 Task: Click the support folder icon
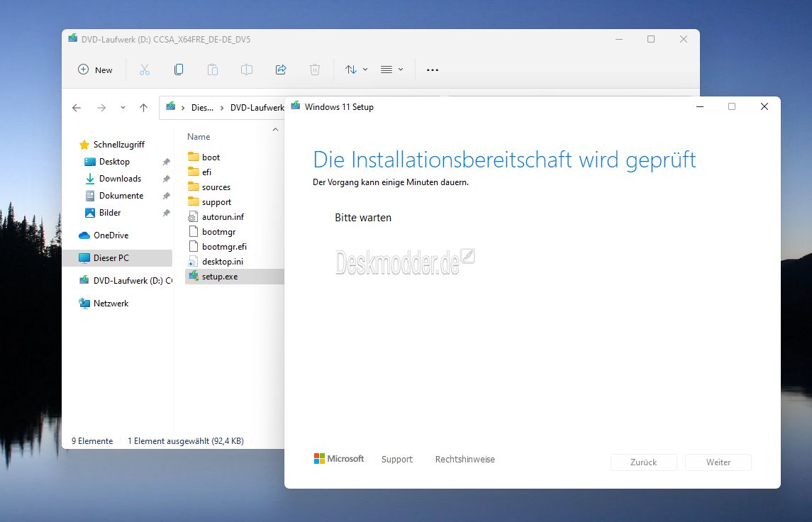(193, 201)
